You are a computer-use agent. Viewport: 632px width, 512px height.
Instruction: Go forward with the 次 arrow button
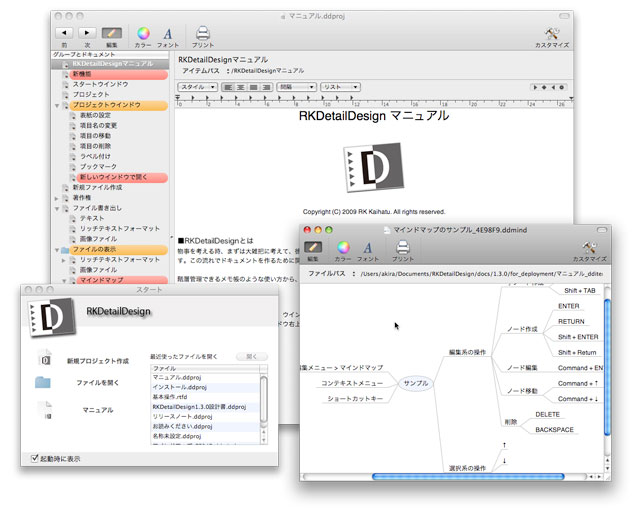coord(87,33)
